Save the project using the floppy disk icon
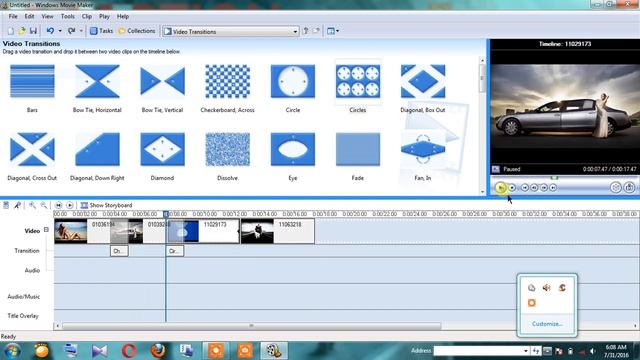 (x=33, y=31)
